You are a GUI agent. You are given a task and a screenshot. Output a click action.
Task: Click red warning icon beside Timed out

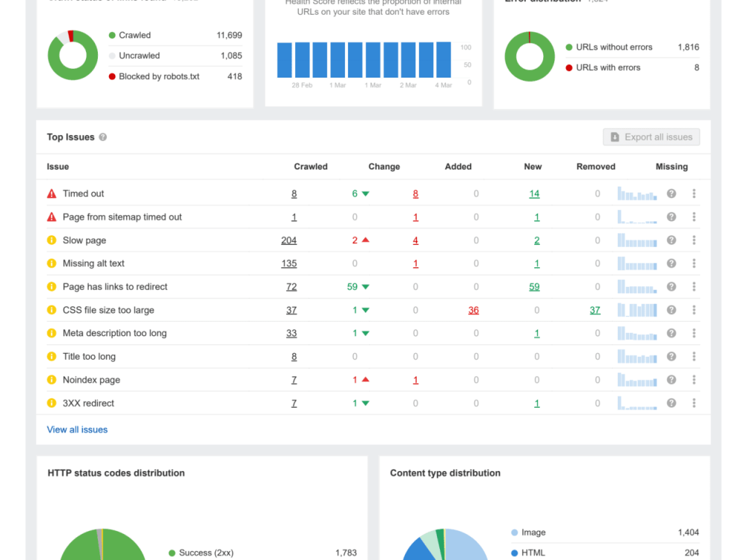point(52,193)
